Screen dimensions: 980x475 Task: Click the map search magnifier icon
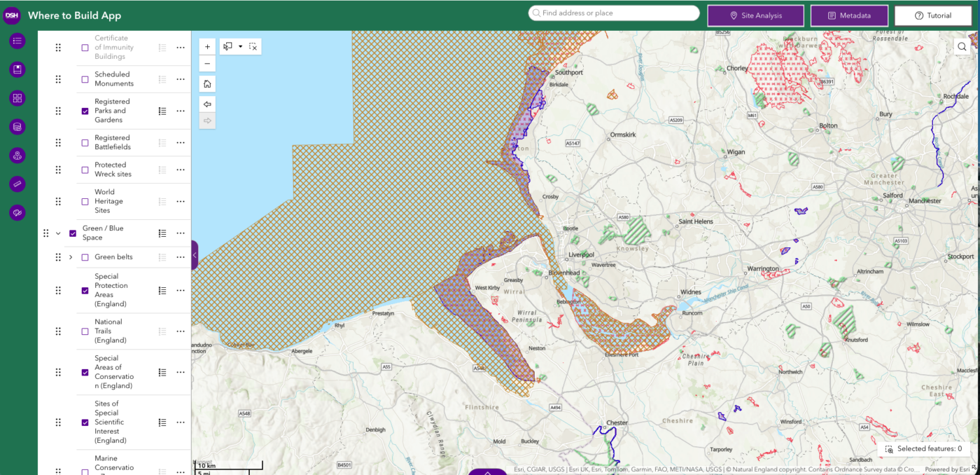click(x=962, y=47)
